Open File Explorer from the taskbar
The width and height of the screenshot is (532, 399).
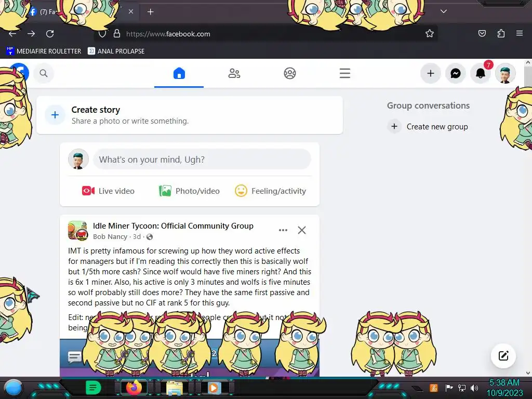tap(175, 388)
